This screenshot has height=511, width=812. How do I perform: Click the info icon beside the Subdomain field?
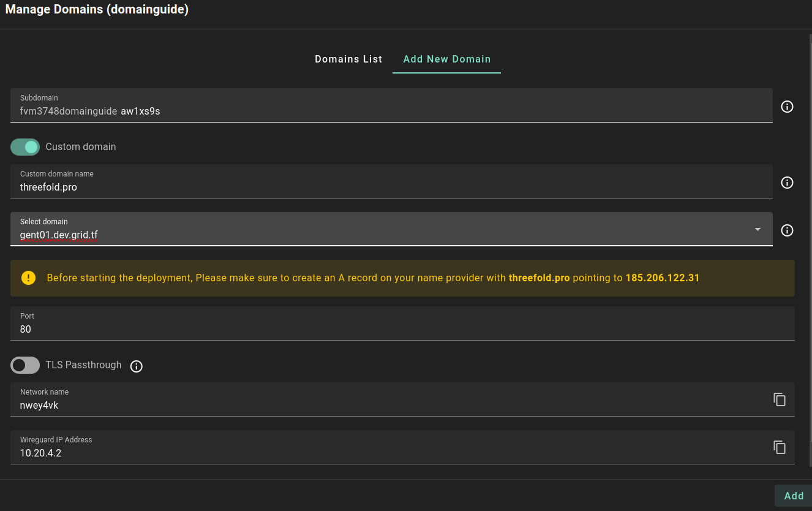[x=787, y=107]
